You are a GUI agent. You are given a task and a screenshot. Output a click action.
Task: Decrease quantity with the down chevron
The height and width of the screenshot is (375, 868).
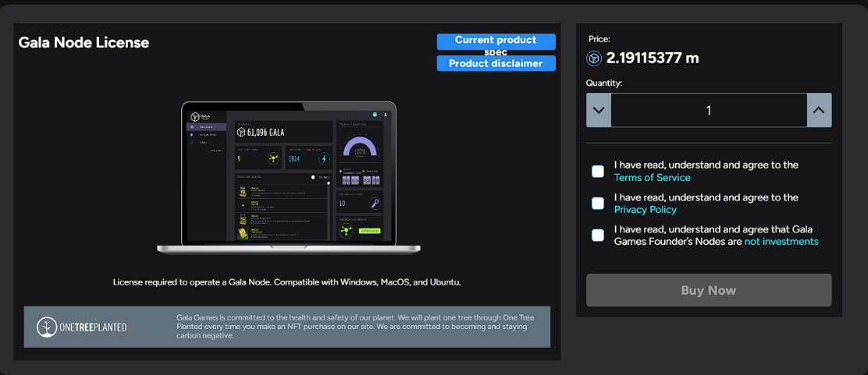click(x=599, y=110)
